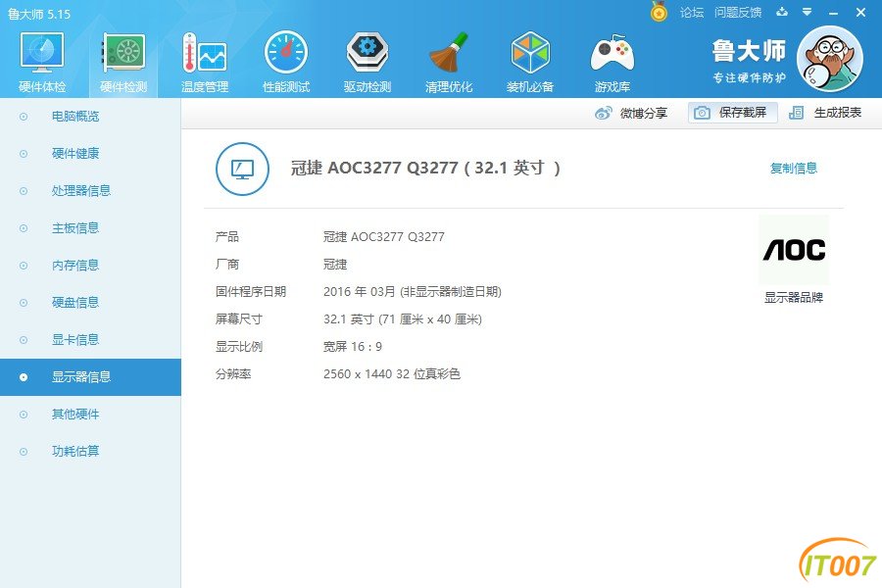The height and width of the screenshot is (588, 882).
Task: Click 保存截屏 save screenshot button
Action: click(x=732, y=113)
